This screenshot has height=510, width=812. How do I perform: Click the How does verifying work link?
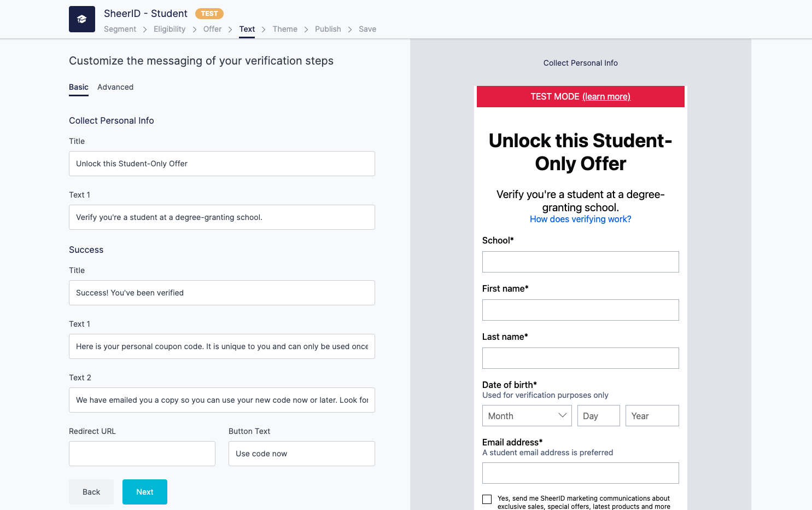pyautogui.click(x=580, y=219)
